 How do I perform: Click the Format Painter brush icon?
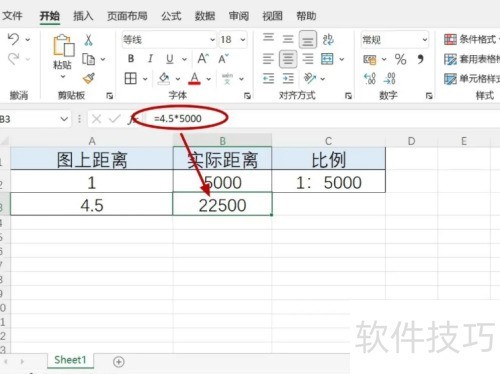coord(89,79)
